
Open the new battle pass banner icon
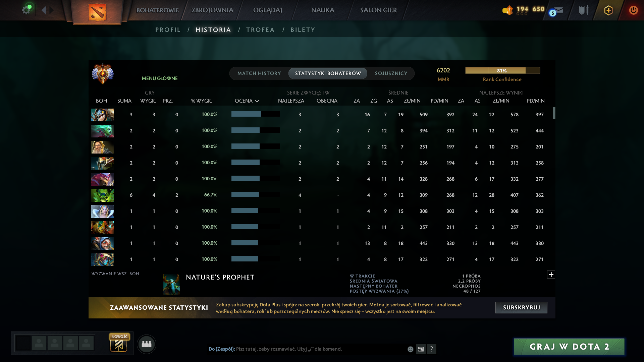click(119, 343)
